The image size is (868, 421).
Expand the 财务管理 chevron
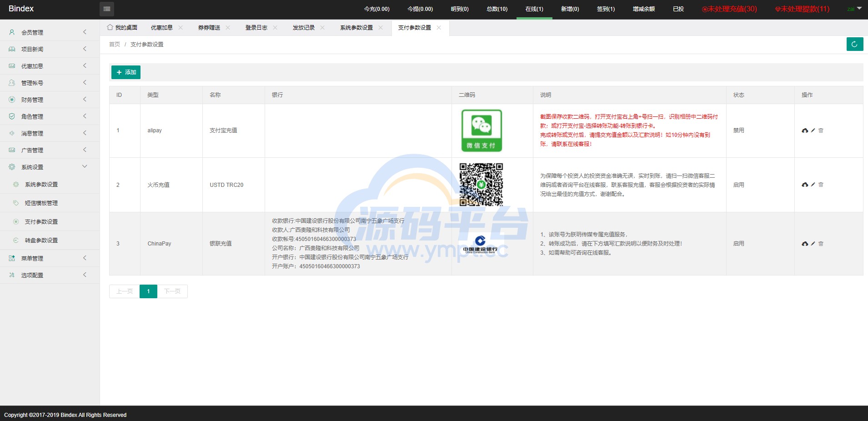click(x=85, y=99)
